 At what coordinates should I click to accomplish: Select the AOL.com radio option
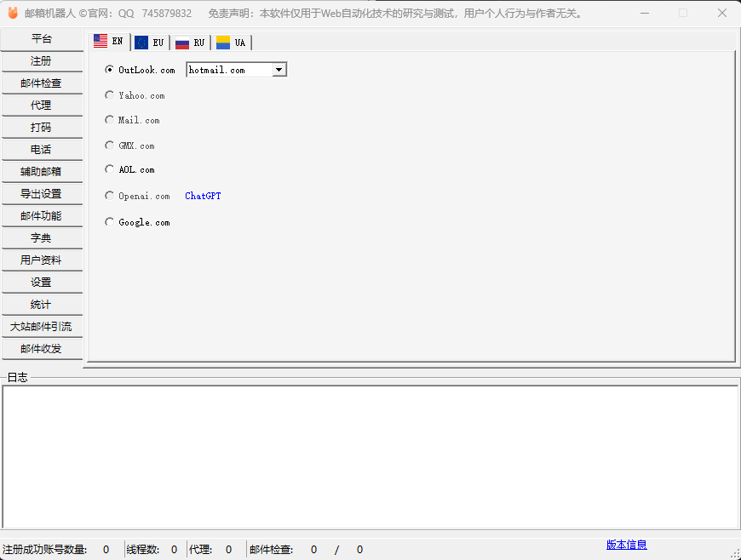pyautogui.click(x=109, y=169)
